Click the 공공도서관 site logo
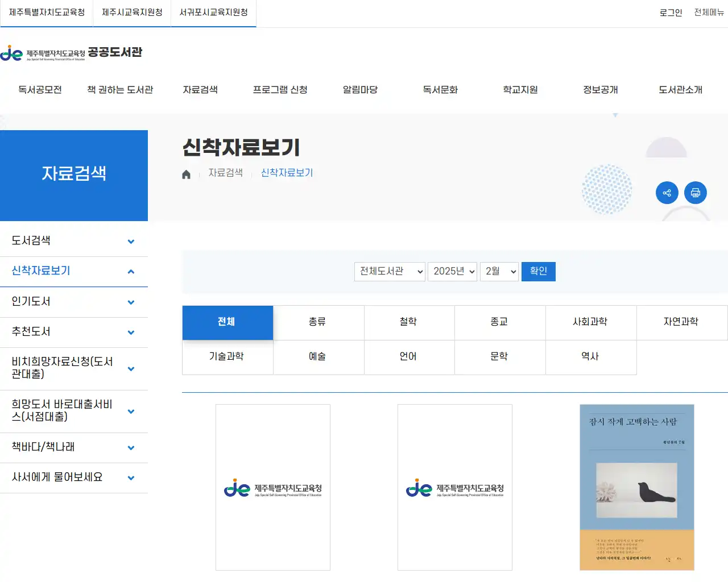 [x=71, y=53]
